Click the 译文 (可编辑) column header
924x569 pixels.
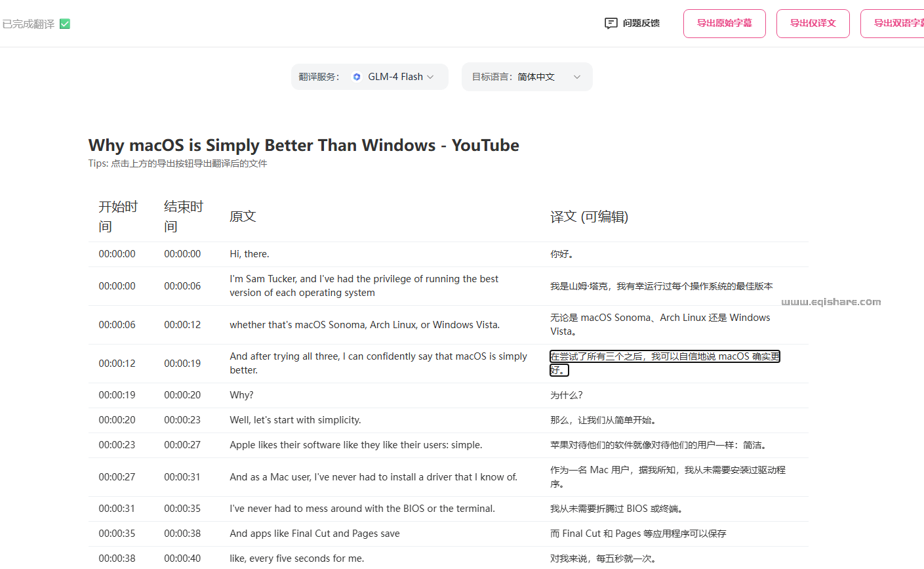(588, 217)
